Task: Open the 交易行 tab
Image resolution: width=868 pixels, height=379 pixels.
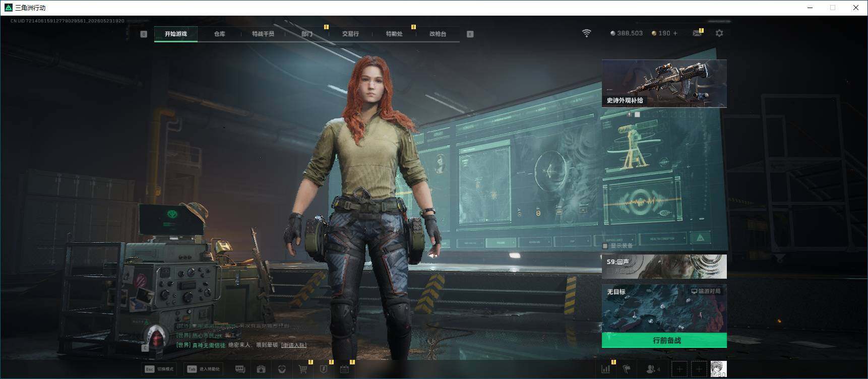Action: (350, 34)
